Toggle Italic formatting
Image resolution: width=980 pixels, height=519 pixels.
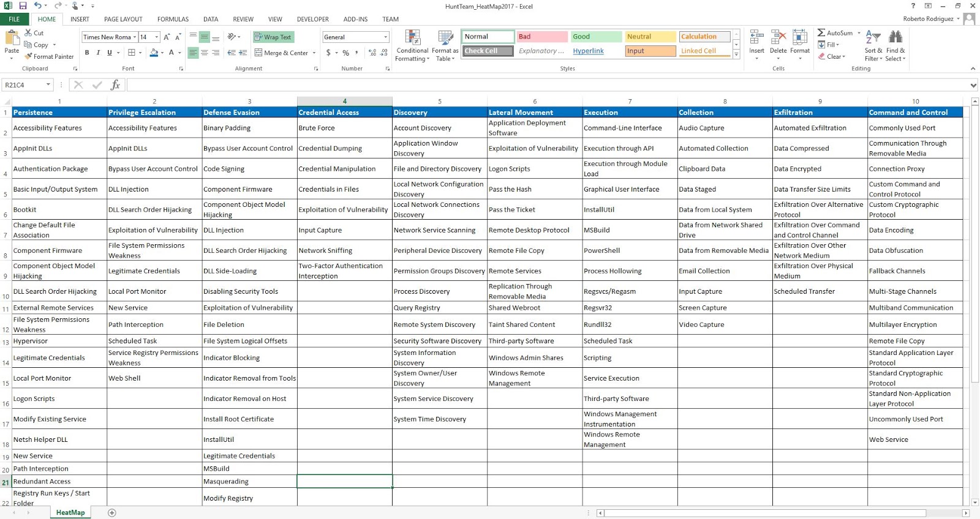pos(98,53)
